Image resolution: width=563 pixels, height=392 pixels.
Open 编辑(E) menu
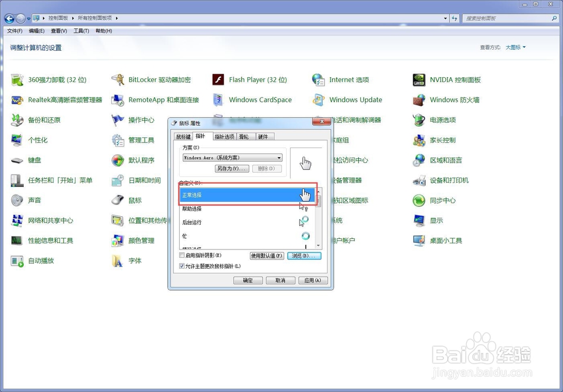tap(37, 31)
